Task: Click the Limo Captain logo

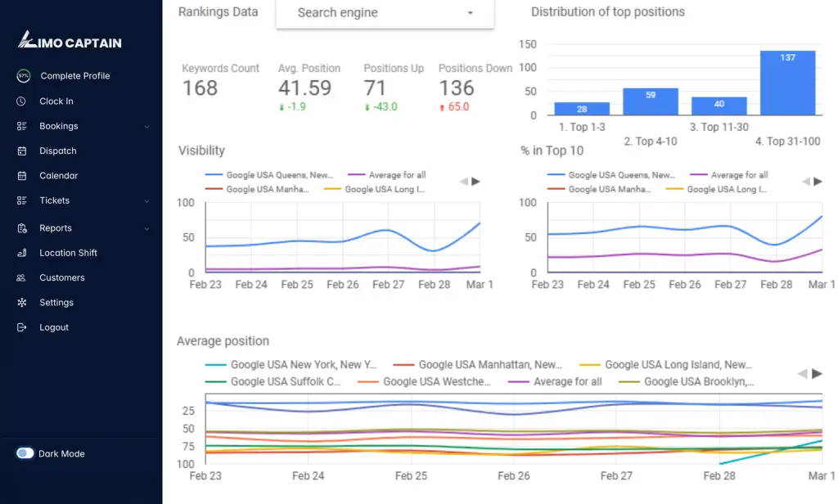Action: [70, 40]
